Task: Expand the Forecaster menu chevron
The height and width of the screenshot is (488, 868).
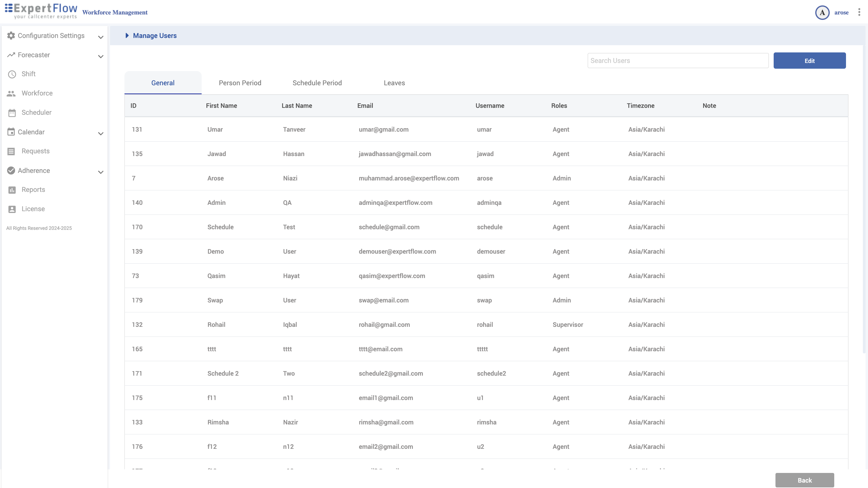Action: click(x=100, y=56)
